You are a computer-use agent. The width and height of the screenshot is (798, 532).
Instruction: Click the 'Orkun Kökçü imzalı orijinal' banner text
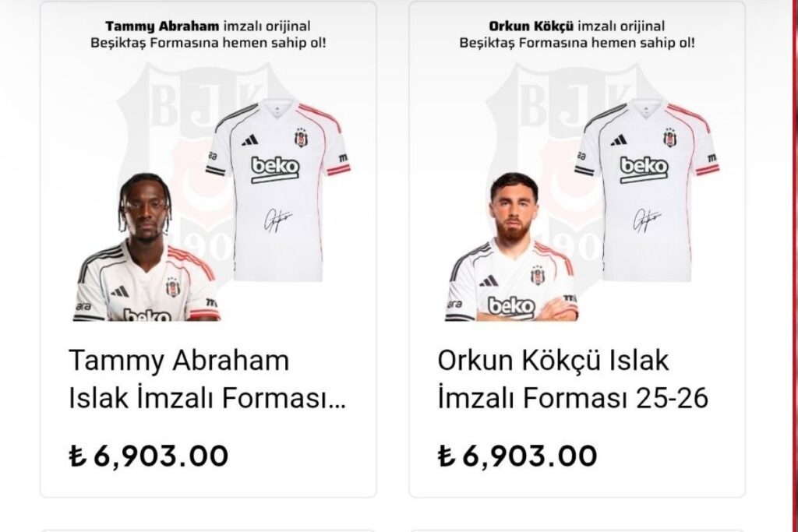tap(577, 26)
